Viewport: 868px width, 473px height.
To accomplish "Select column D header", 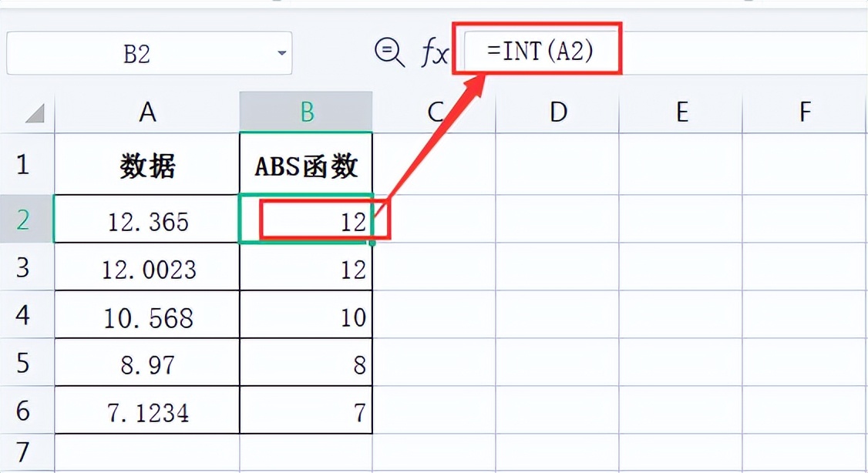I will (557, 112).
